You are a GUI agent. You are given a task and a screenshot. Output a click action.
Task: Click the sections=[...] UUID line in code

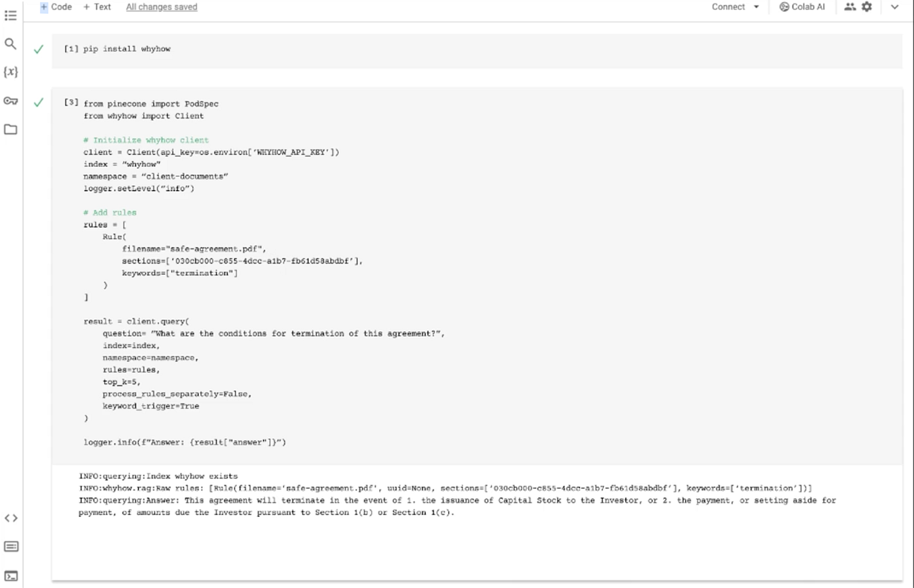tap(242, 261)
